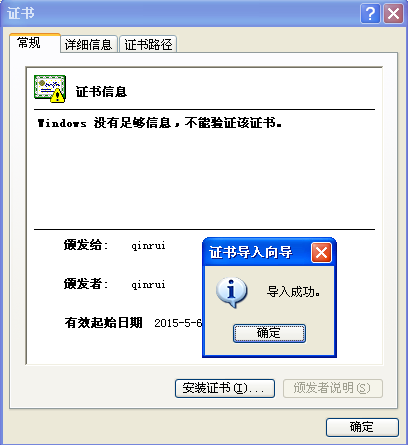Open the title bar help question mark

pyautogui.click(x=370, y=14)
